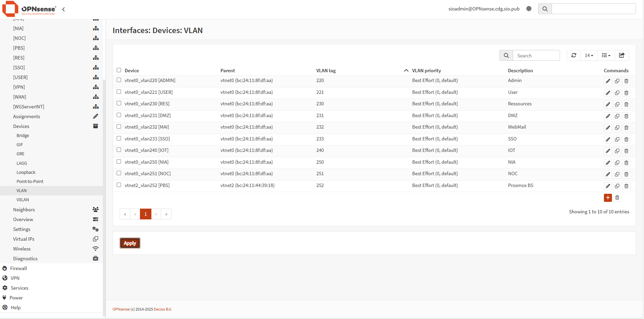This screenshot has height=319, width=644.
Task: Select the vtnet0_vlan230 [RES] checkbox
Action: [x=119, y=103]
